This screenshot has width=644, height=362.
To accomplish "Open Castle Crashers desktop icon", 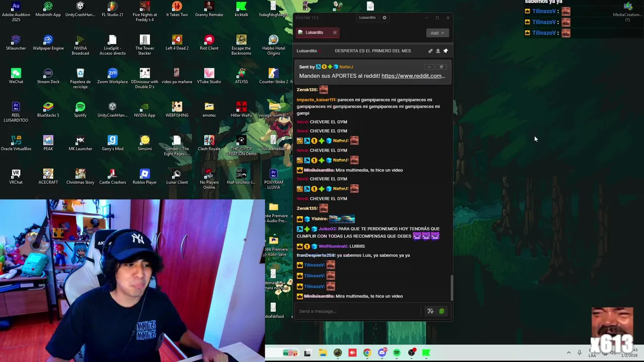I will pos(112,176).
